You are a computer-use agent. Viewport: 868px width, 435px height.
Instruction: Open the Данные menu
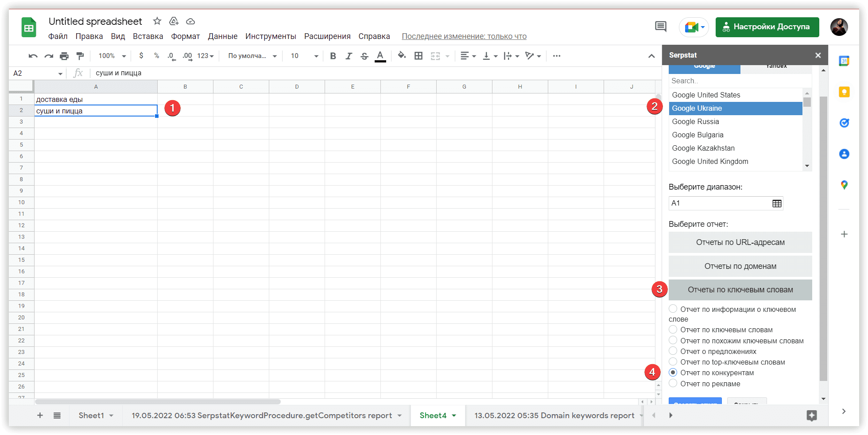coord(222,36)
